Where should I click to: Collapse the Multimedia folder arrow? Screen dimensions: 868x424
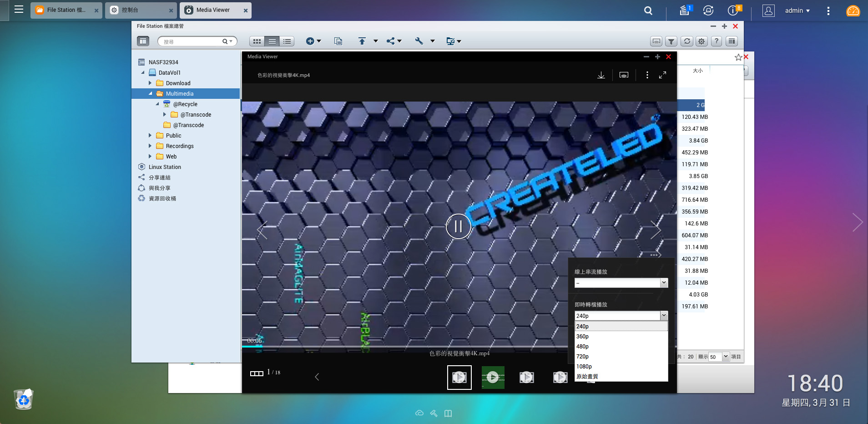coord(150,94)
